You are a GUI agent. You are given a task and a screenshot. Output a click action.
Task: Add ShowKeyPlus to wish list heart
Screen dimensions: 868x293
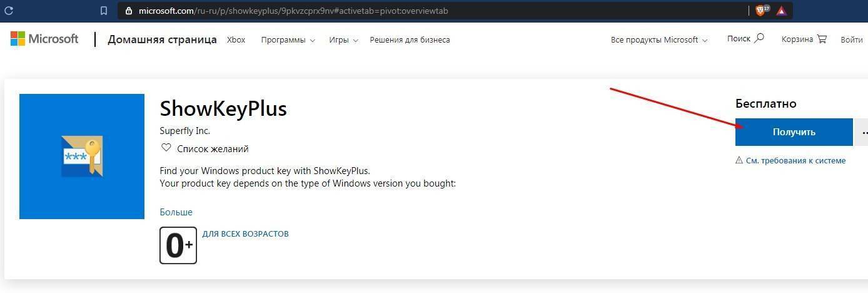click(166, 148)
